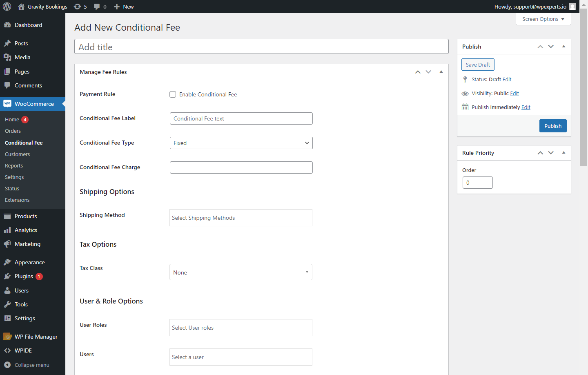
Task: Click the plus icon for New content
Action: point(117,7)
